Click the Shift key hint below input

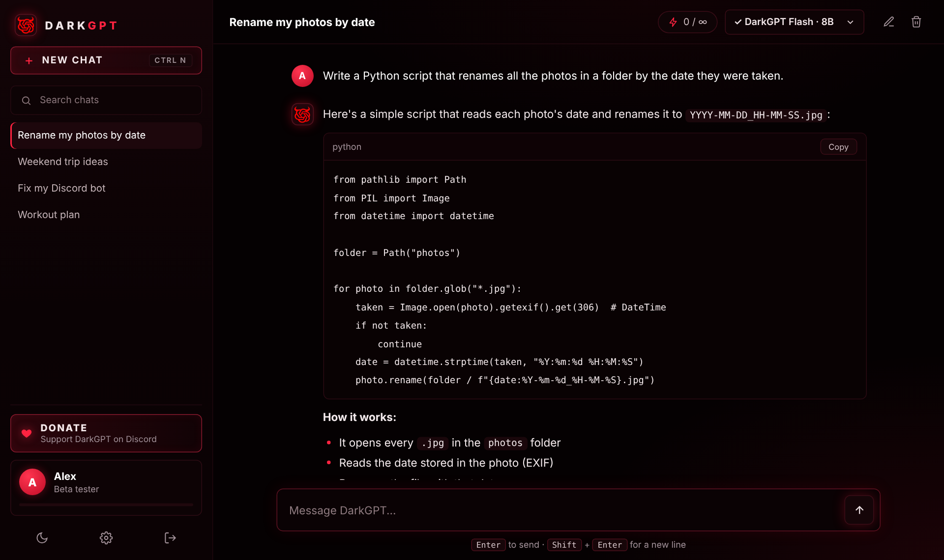point(564,545)
